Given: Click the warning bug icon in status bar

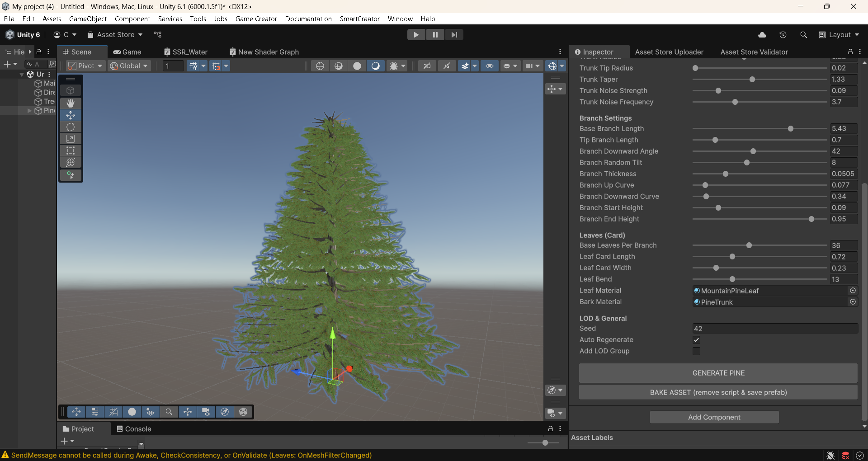Looking at the screenshot, I should tap(830, 455).
